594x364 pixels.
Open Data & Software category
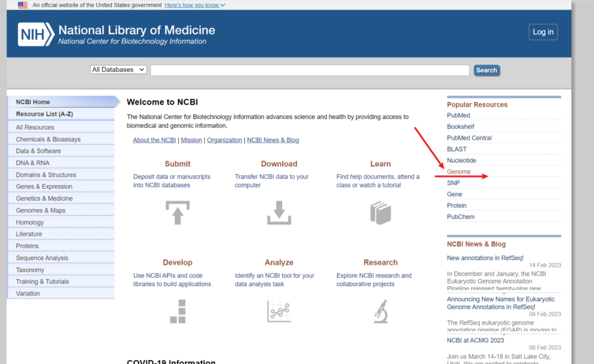point(61,151)
